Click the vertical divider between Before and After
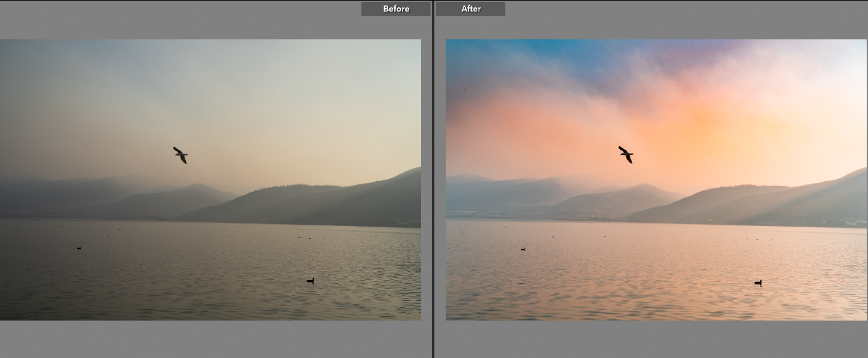 (434, 179)
